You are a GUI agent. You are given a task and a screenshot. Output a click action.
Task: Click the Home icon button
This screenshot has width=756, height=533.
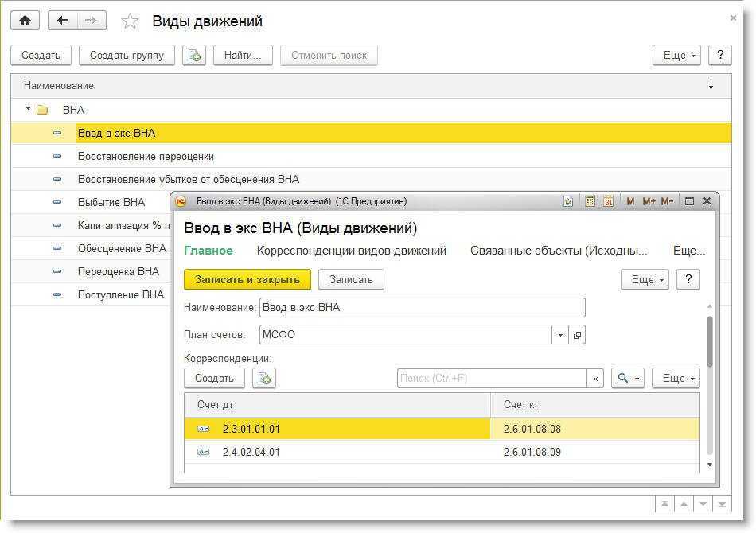coord(25,21)
